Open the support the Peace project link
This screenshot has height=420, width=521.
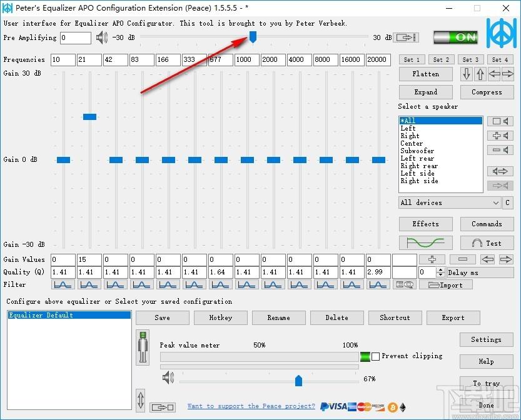(251, 406)
